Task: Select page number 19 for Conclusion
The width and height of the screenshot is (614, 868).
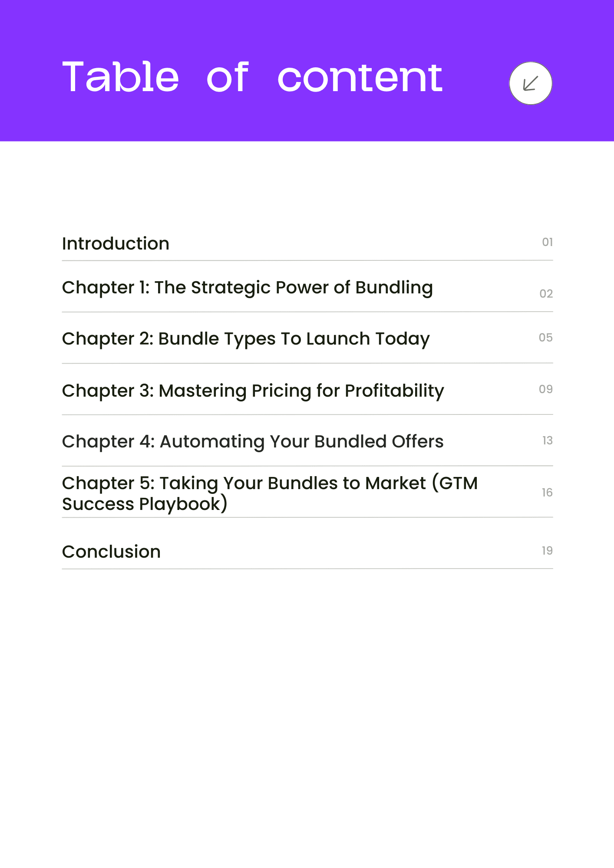Action: pos(547,551)
